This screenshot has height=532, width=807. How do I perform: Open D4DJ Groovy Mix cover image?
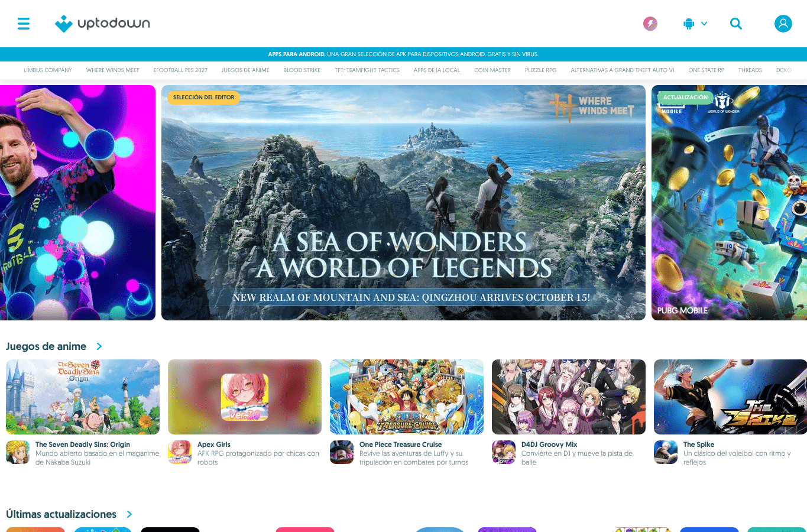point(569,397)
